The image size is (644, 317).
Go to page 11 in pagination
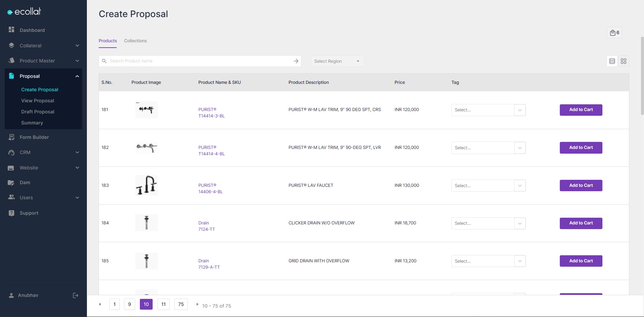point(163,304)
